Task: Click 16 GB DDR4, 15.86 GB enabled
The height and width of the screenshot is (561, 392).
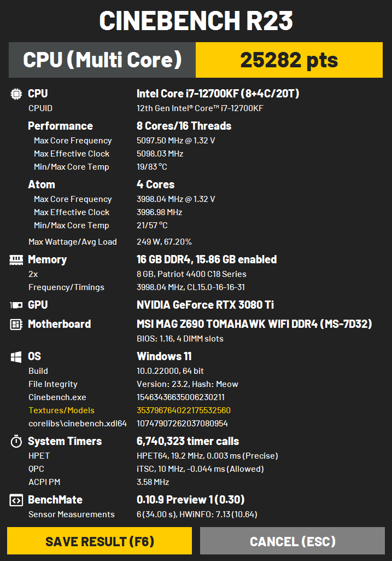Action: pos(207,260)
